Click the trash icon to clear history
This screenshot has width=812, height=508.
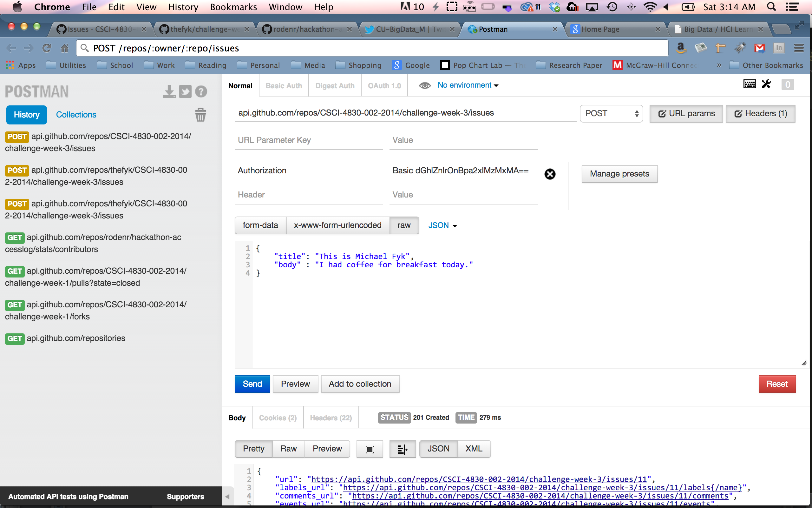[200, 115]
